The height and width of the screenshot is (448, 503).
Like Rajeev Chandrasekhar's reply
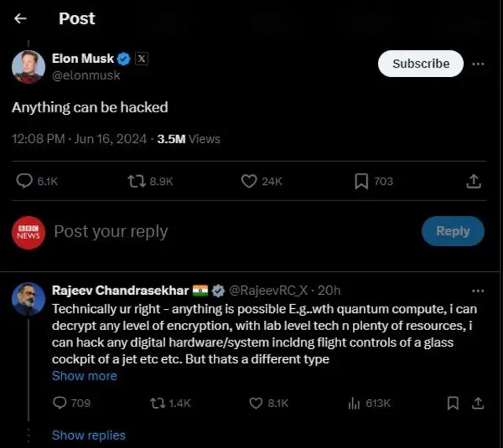tap(255, 402)
